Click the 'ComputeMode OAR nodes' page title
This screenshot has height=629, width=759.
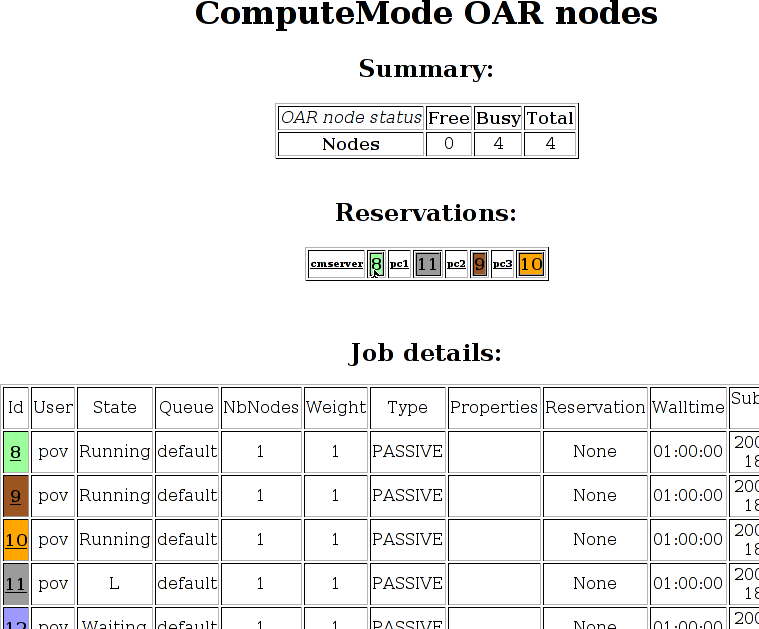(x=426, y=13)
